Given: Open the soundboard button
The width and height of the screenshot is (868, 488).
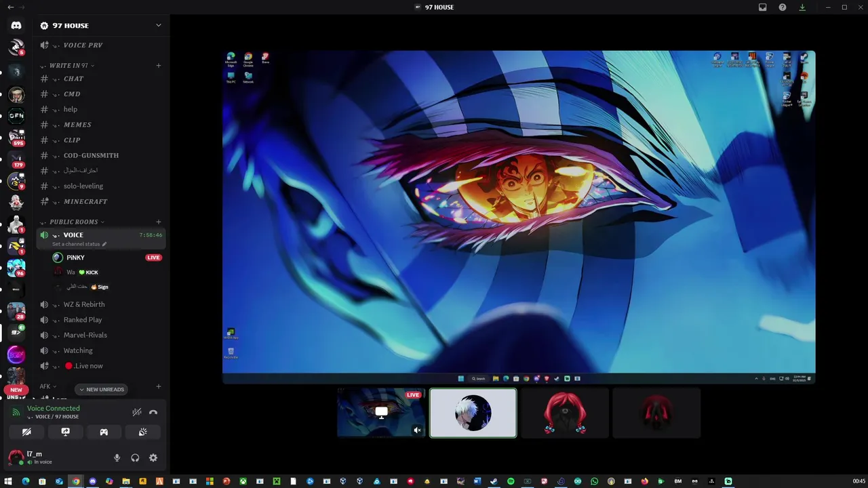Looking at the screenshot, I should point(142,432).
